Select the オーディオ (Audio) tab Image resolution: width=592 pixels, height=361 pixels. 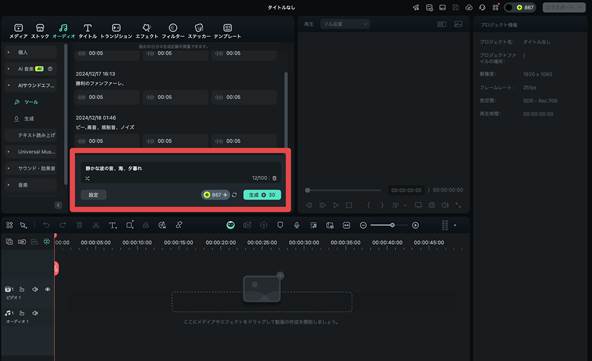click(x=63, y=31)
